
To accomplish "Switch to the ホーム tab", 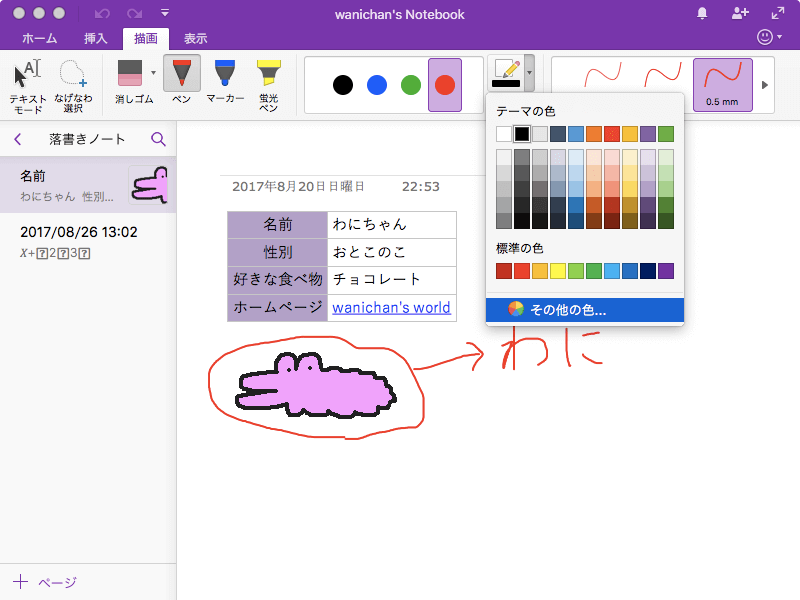I will [40, 38].
